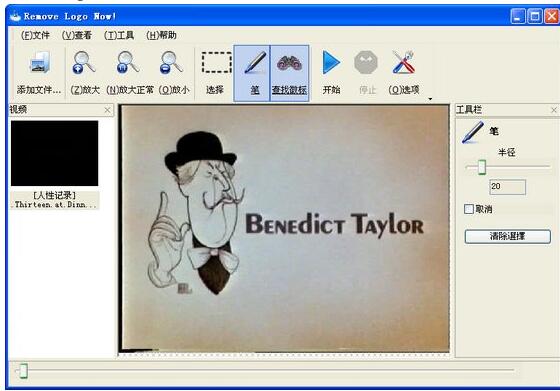Click the radius value field showing 20
The height and width of the screenshot is (391, 560).
pyautogui.click(x=507, y=187)
